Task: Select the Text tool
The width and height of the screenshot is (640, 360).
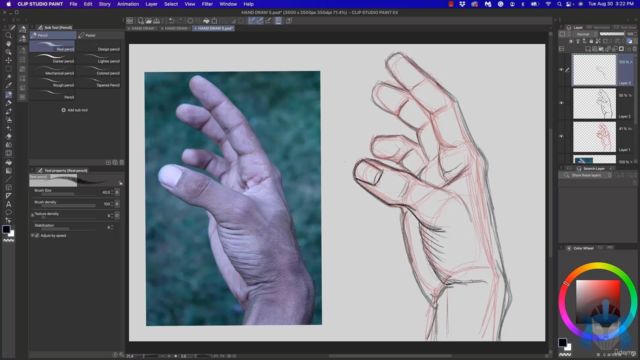Action: (x=8, y=204)
